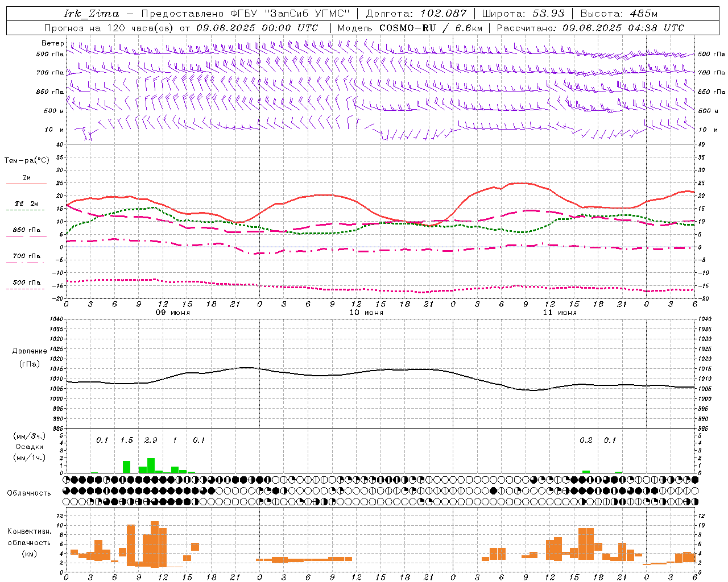Viewport: 728px width, 582px height.
Task: Click the model label COSMO-RU / 6.6км
Action: 431,28
